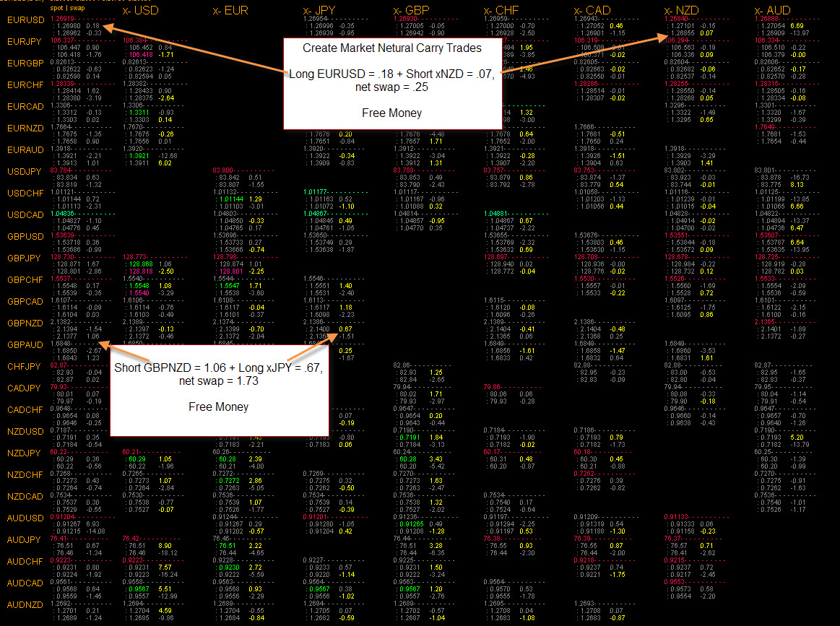Click the 'x- USD' column header
The height and width of the screenshot is (626, 840).
point(140,10)
